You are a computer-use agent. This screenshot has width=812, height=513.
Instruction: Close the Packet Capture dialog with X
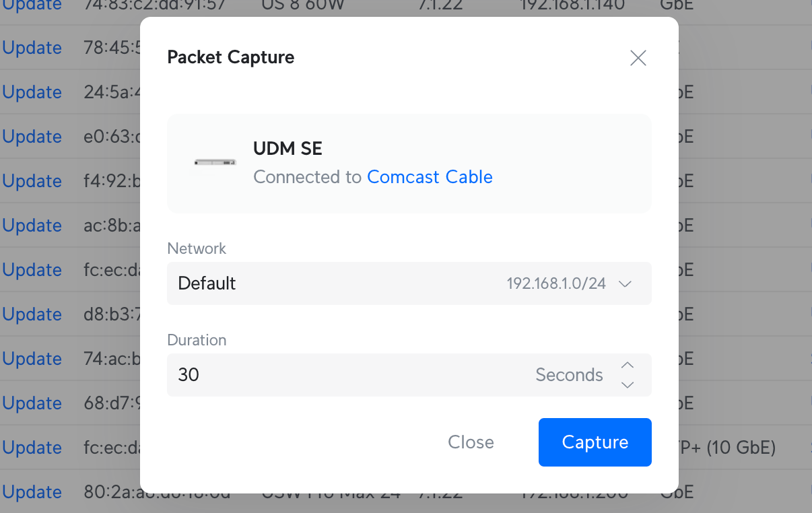click(638, 58)
